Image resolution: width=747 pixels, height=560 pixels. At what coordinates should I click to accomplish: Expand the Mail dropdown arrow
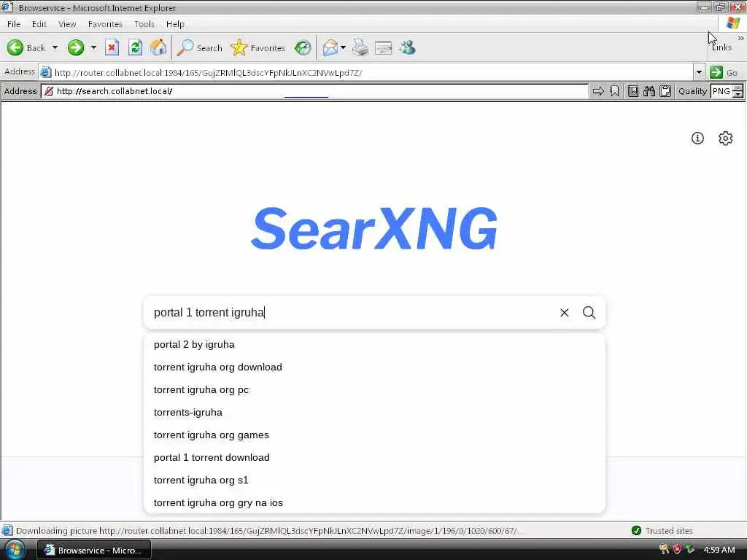(343, 47)
